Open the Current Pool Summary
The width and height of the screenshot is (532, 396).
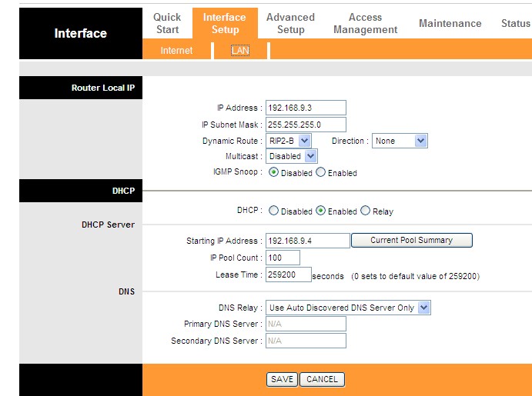[412, 240]
